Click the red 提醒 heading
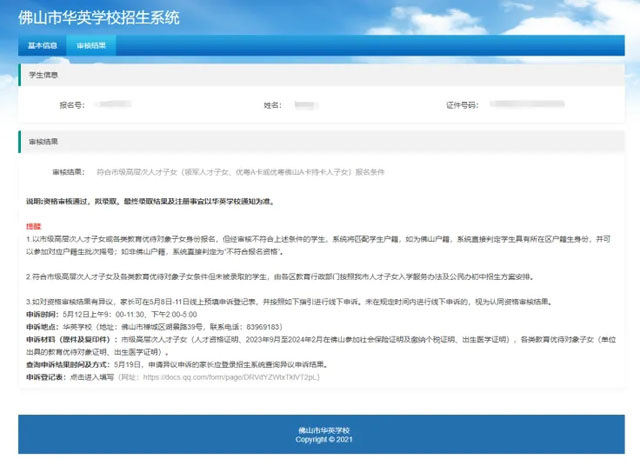The height and width of the screenshot is (466, 640). pos(33,227)
